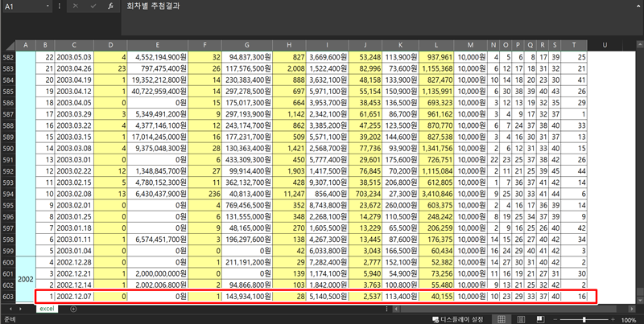This screenshot has height=324, width=644.
Task: Select row 603 header
Action: point(8,296)
